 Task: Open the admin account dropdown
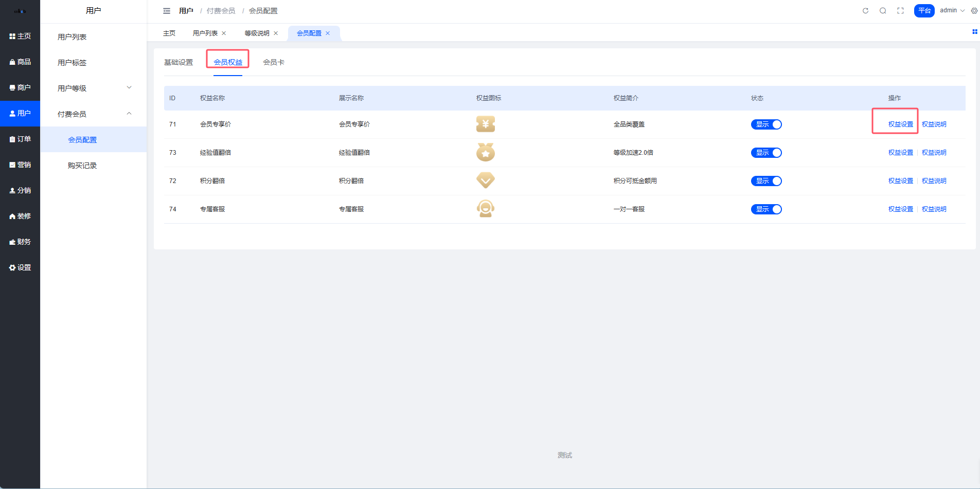(952, 11)
